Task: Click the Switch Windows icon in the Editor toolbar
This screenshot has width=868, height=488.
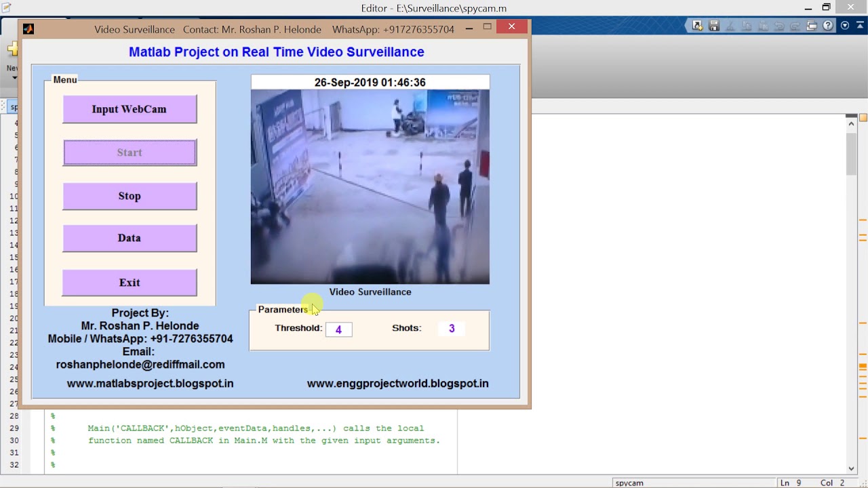Action: pyautogui.click(x=812, y=26)
